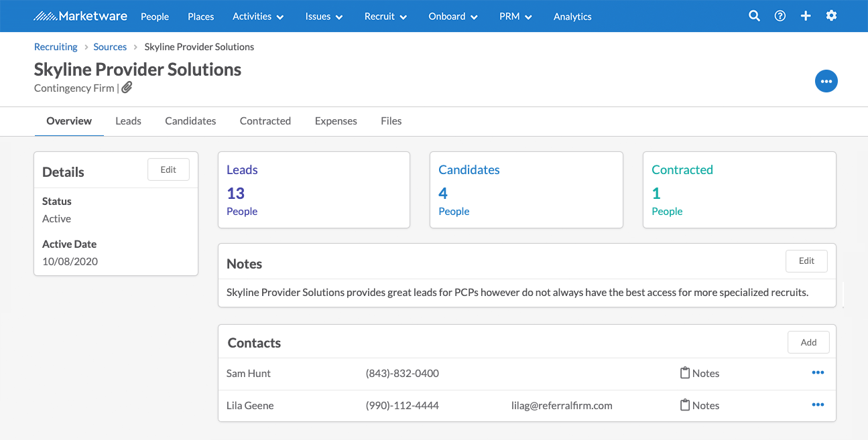
Task: Click the plus add icon in header
Action: click(806, 16)
